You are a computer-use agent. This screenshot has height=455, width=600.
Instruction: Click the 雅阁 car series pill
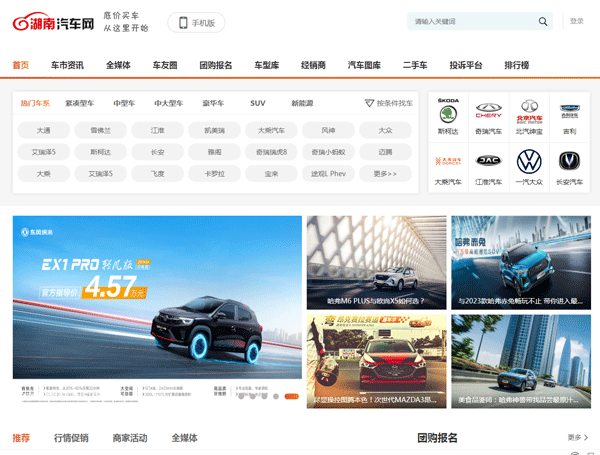click(x=215, y=152)
